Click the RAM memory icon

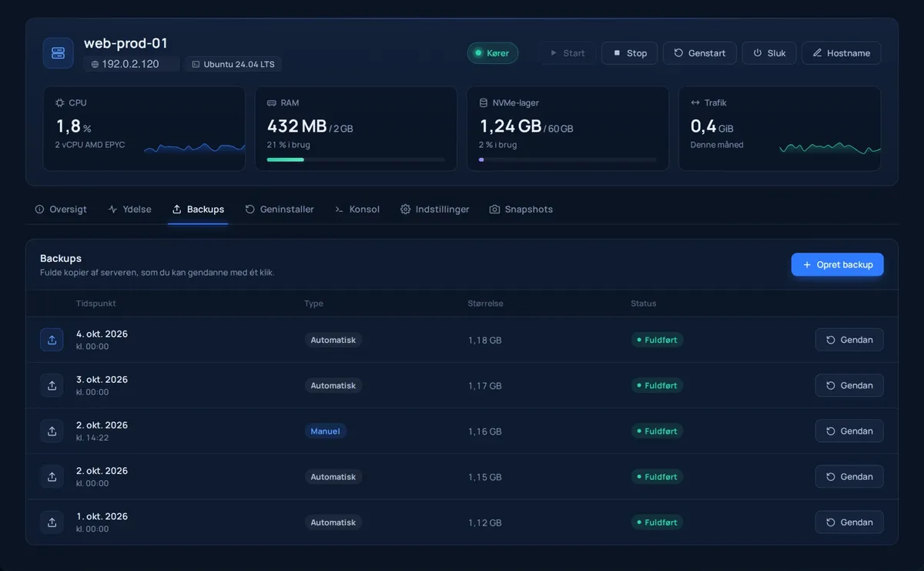click(271, 102)
